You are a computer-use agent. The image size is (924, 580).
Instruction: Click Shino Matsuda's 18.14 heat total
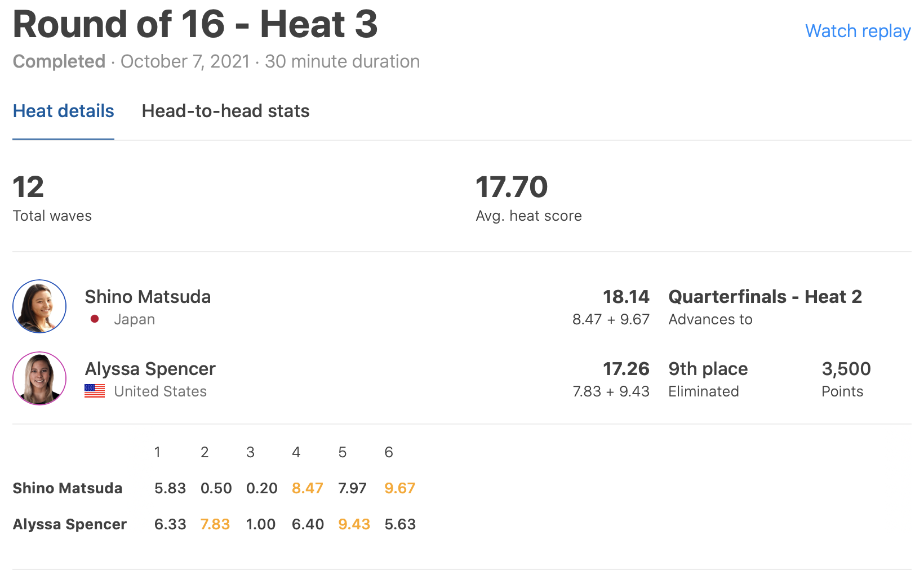626,297
